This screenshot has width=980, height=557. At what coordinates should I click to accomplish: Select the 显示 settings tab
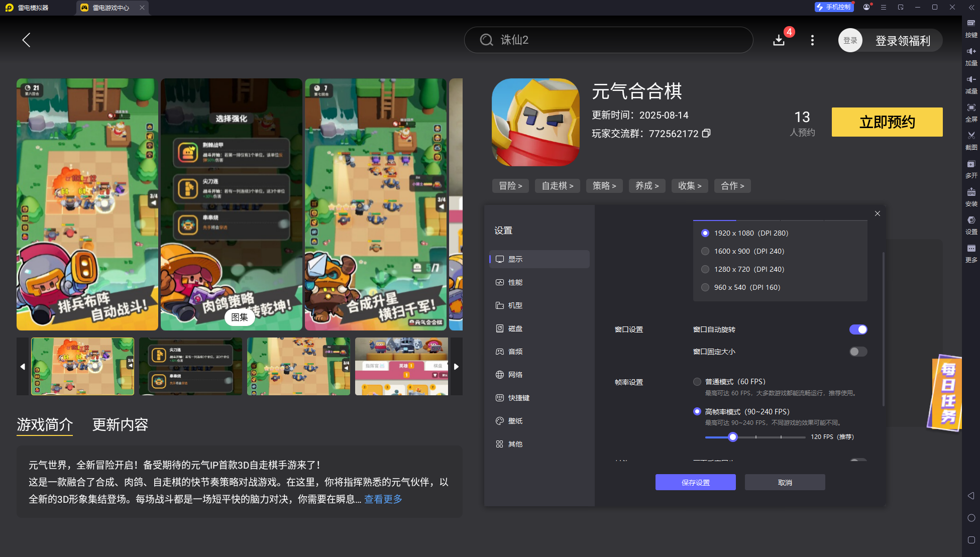515,259
